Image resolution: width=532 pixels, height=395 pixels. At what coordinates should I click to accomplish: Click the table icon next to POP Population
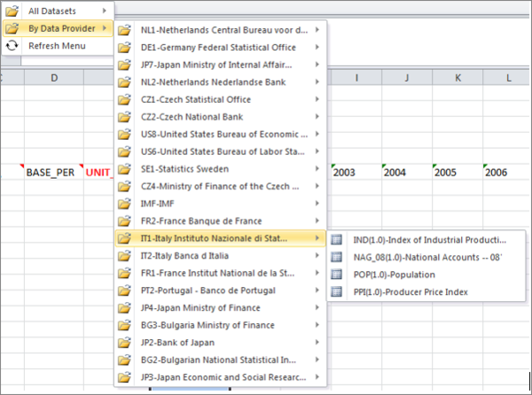click(337, 274)
